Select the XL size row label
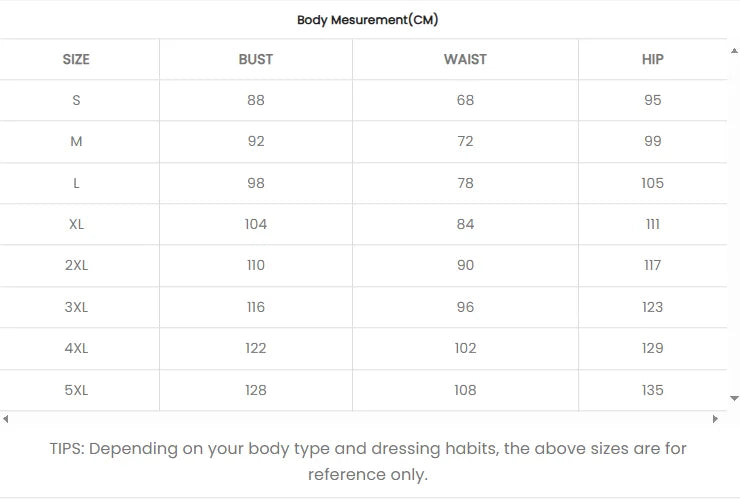 click(76, 224)
